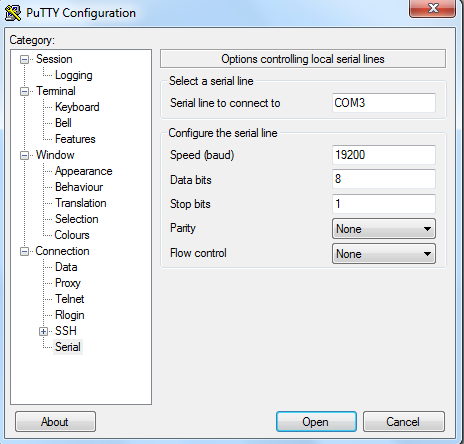Collapse the Terminal tree node

tap(24, 91)
